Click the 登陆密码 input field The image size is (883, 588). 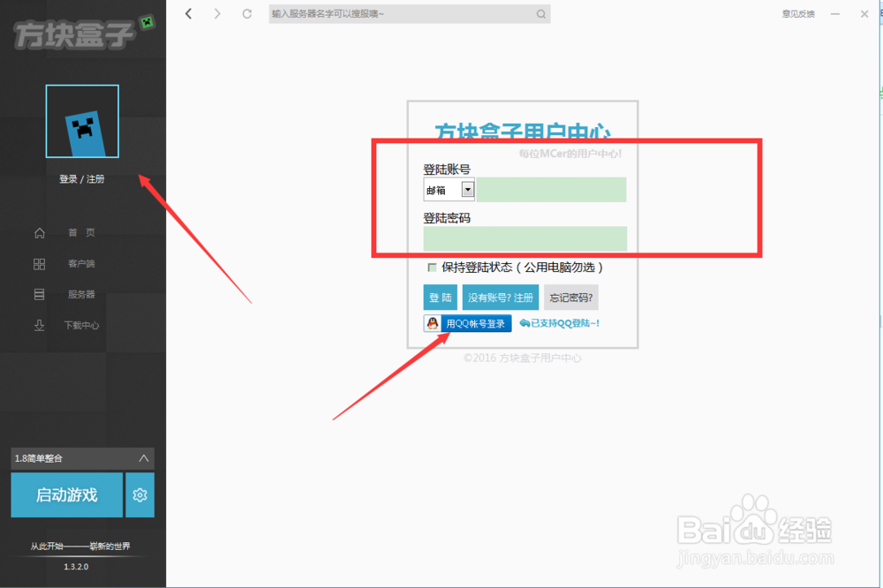pos(525,238)
